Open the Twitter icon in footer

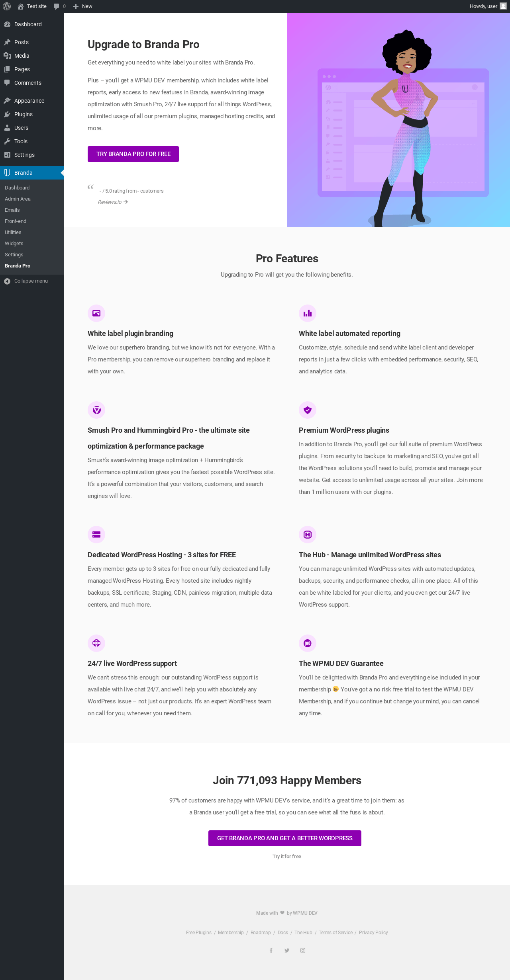click(287, 950)
